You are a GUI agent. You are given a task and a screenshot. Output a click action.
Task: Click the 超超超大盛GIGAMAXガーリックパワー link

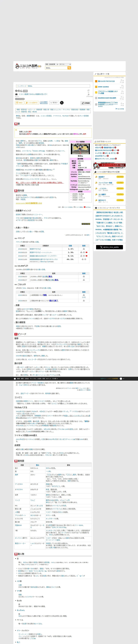point(43,256)
